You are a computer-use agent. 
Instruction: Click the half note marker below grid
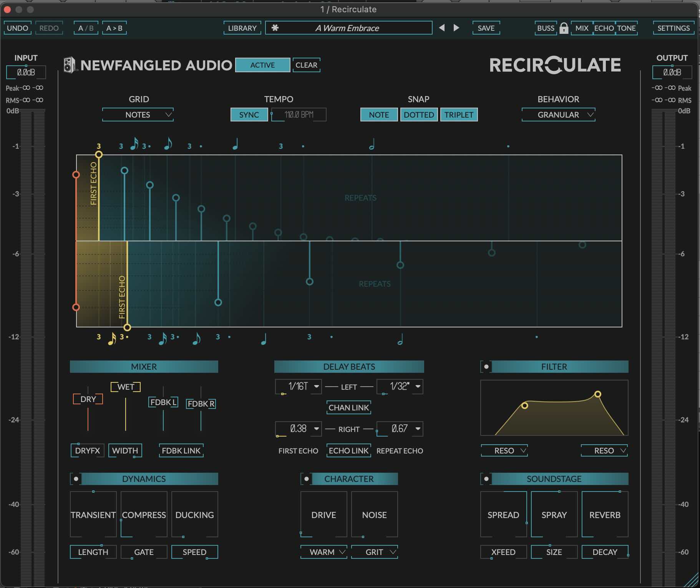(400, 339)
